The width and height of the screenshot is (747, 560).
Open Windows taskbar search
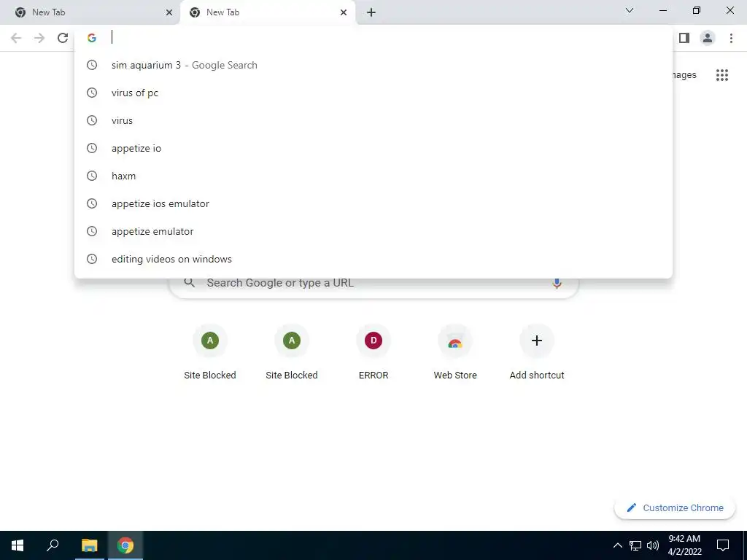click(x=53, y=545)
